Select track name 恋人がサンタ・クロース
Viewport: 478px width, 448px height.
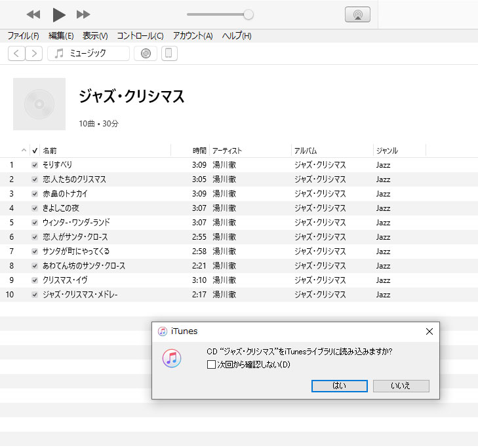pos(75,236)
